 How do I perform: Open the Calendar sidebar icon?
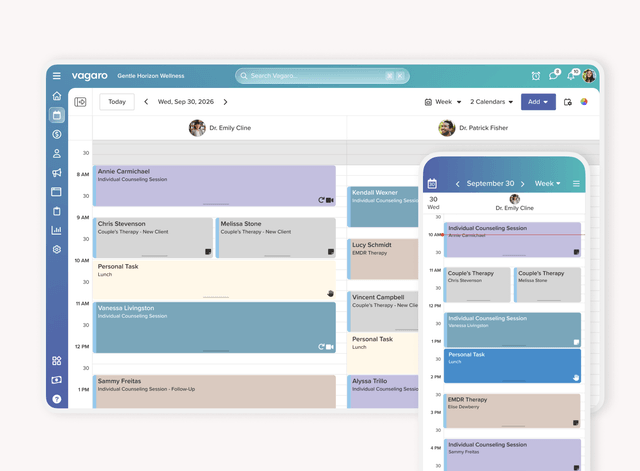coord(57,115)
